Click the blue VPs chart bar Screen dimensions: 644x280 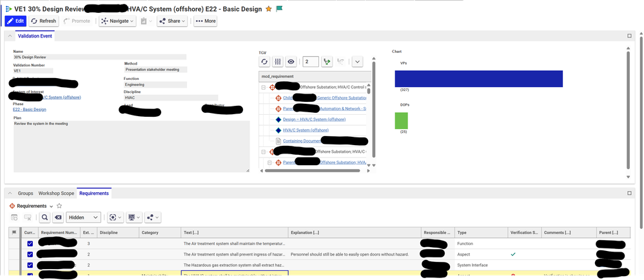pos(478,78)
